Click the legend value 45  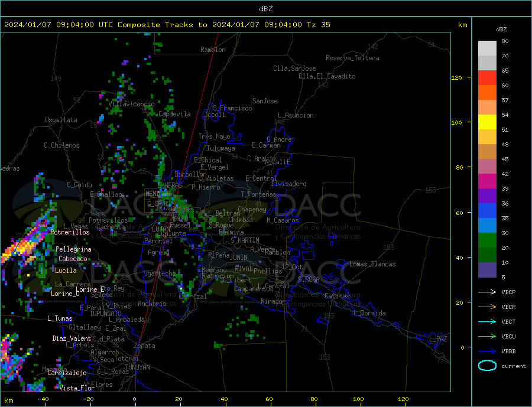(505, 159)
